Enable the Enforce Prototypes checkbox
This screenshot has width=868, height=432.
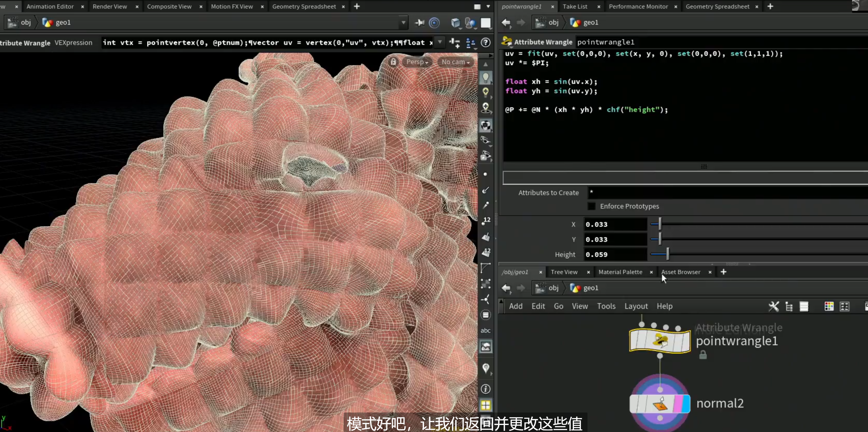point(591,206)
